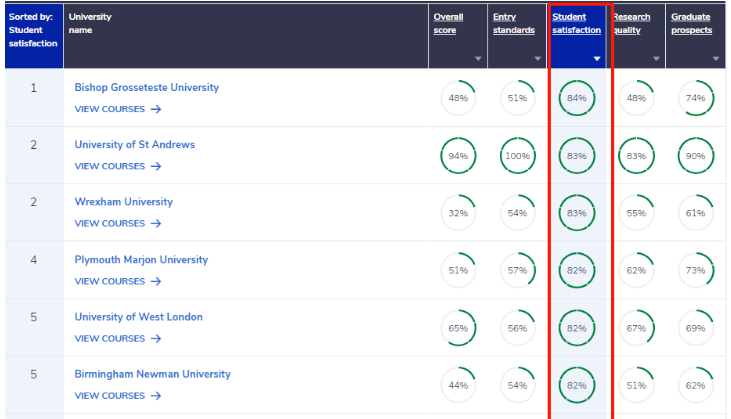Viewport: 731px width, 419px height.
Task: Click the dropdown arrow under Student satisfaction
Action: 597,59
